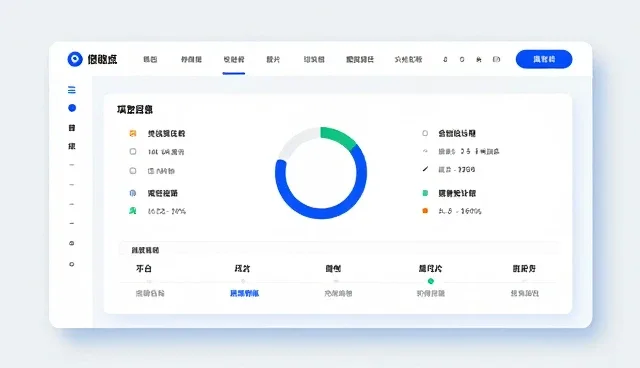Tick the lower checkbox in the left legend
640x368 pixels.
(x=133, y=171)
